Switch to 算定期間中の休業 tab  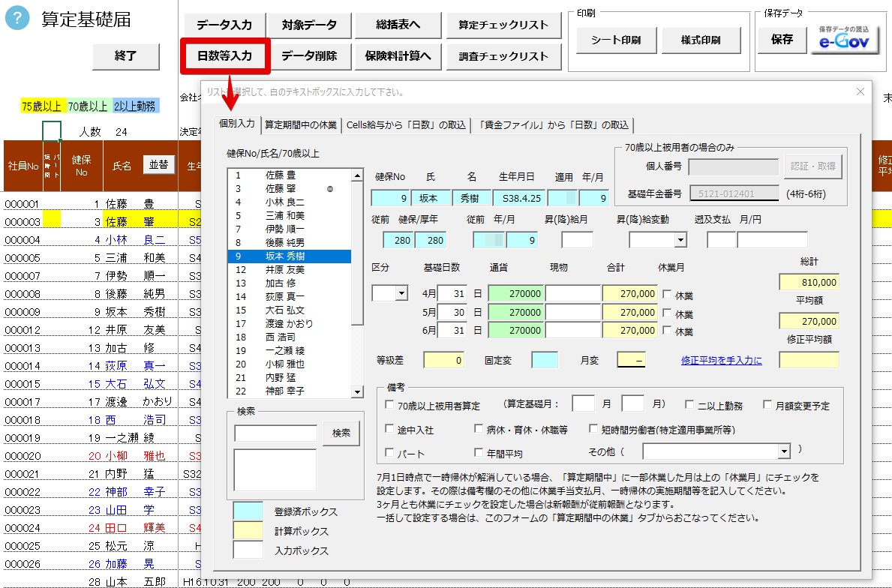[301, 125]
